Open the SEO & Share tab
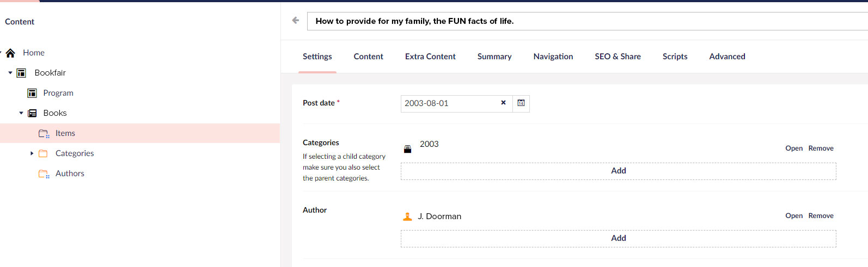This screenshot has width=868, height=267. (x=618, y=57)
